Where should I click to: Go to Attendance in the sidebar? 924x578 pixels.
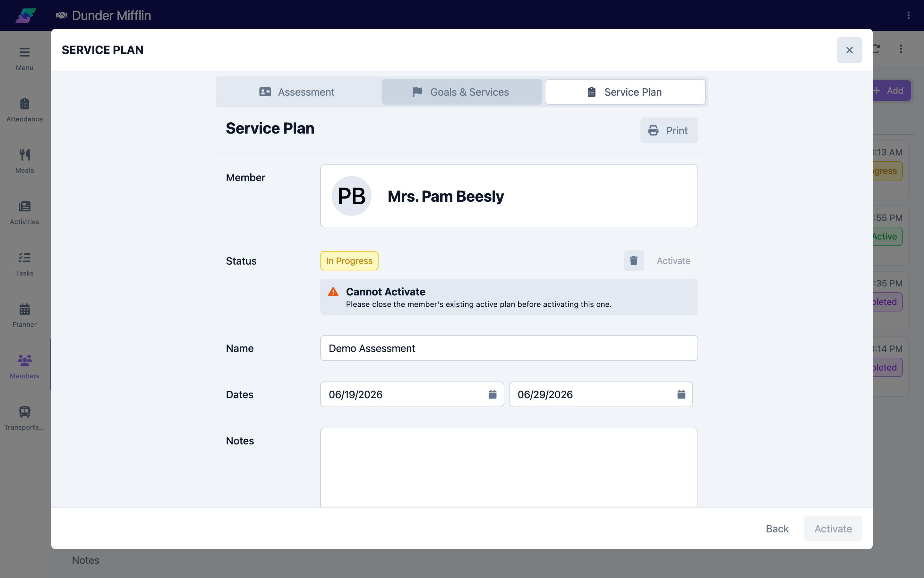pos(24,110)
